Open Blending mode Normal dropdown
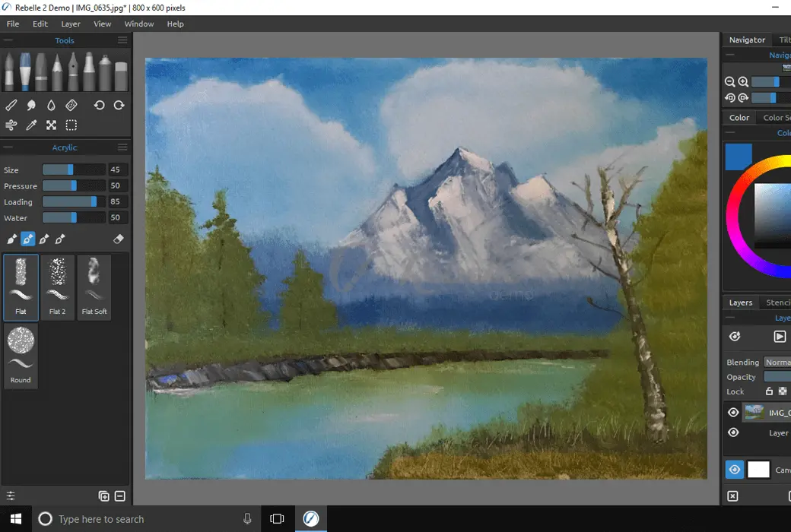 click(x=777, y=362)
